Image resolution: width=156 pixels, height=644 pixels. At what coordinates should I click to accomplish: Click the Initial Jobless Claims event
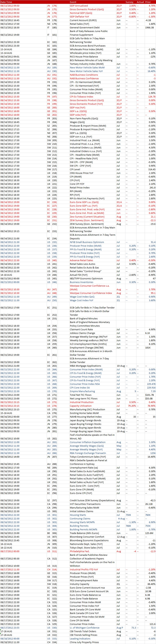(x=82, y=511)
